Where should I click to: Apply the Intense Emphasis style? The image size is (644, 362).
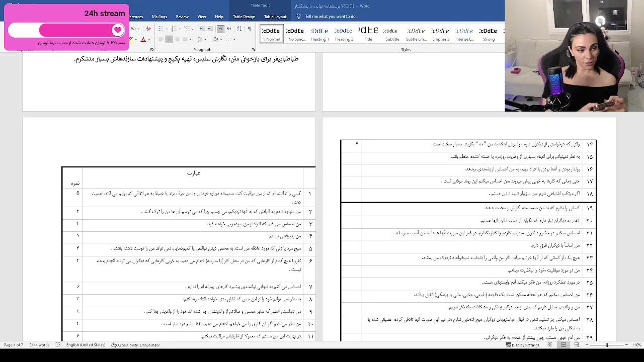pyautogui.click(x=464, y=34)
